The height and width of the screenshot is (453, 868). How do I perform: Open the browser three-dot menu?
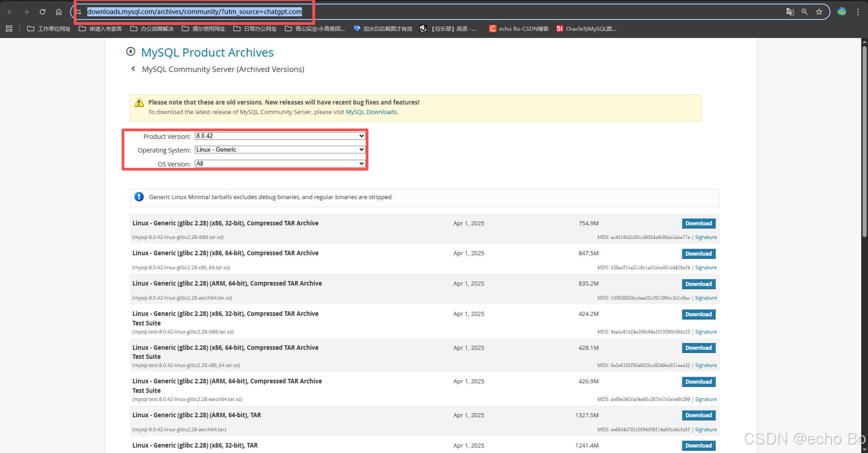coord(858,12)
